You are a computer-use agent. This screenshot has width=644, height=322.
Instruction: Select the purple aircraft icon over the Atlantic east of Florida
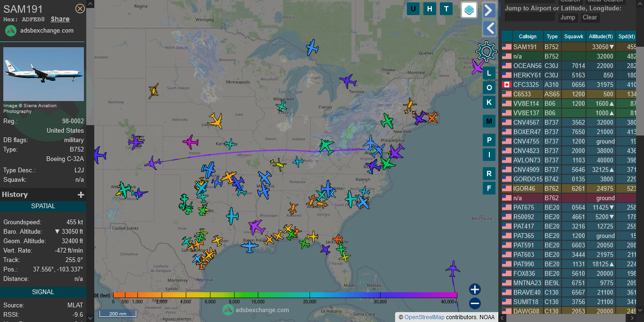click(x=453, y=269)
